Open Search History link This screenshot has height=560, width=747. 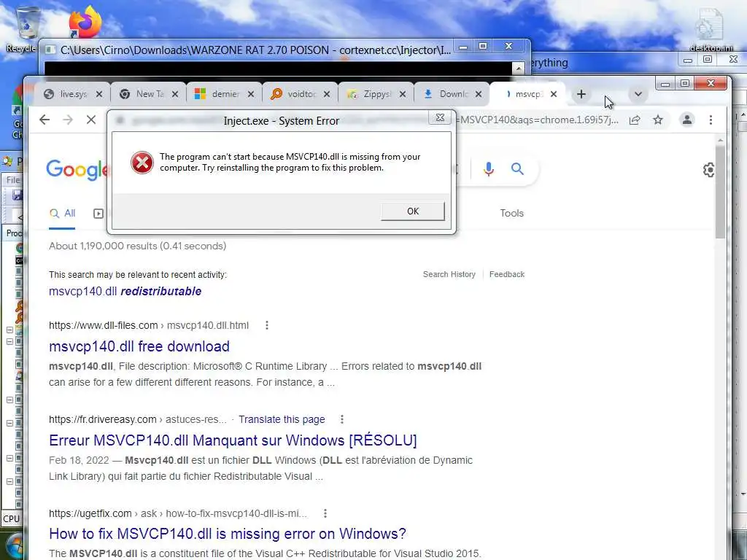[449, 274]
